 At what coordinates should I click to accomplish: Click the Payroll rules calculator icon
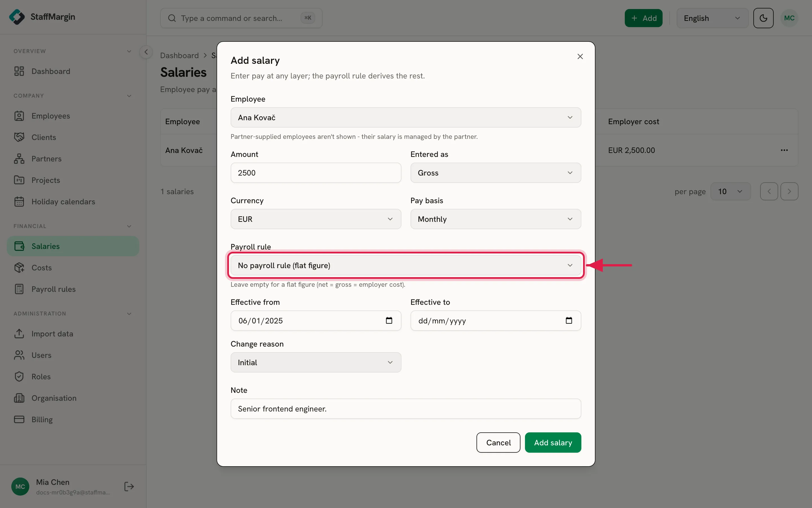click(19, 289)
